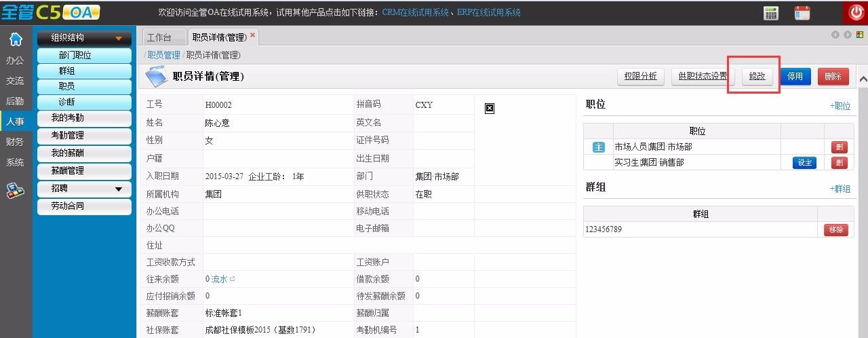The height and width of the screenshot is (338, 868).
Task: Click the 全管C5 OA logo
Action: (51, 12)
